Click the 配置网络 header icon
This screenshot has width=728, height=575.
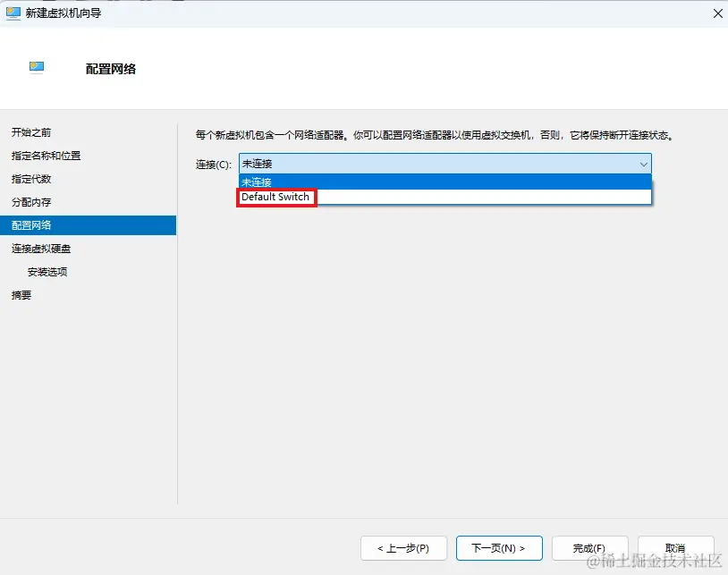[x=37, y=68]
